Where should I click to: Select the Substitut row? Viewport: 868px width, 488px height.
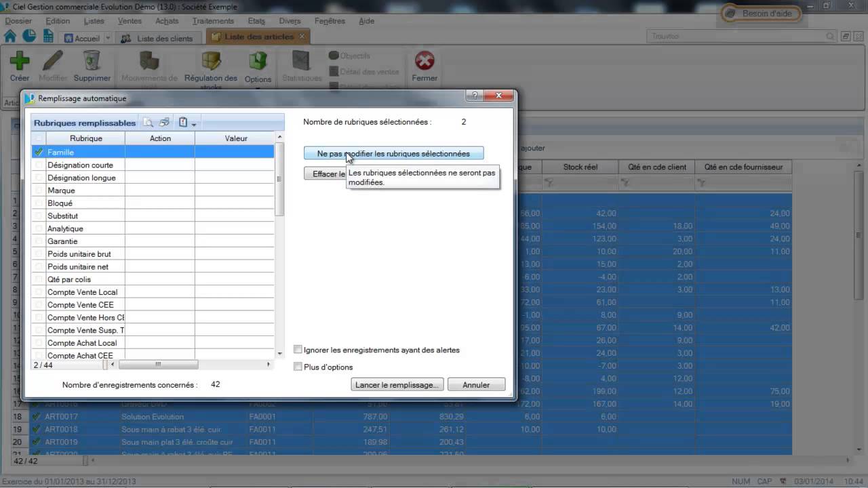pos(153,216)
